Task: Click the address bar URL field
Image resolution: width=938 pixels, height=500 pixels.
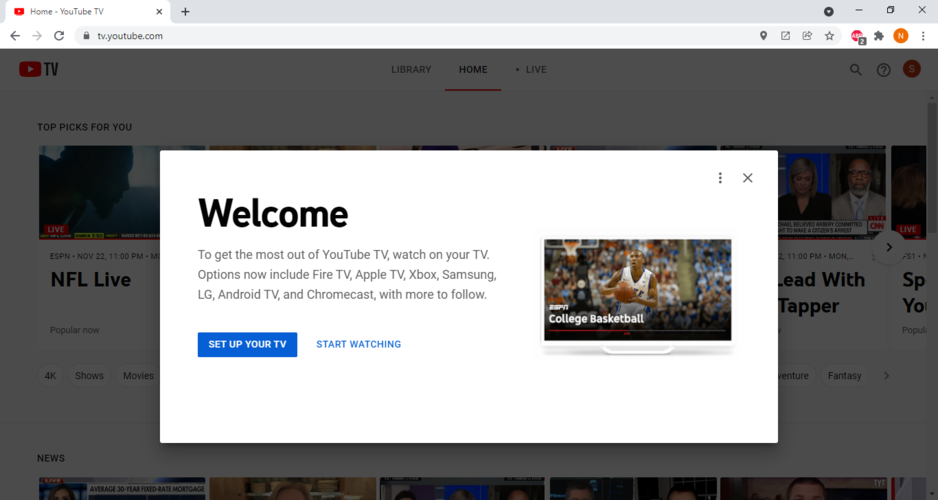Action: (400, 36)
